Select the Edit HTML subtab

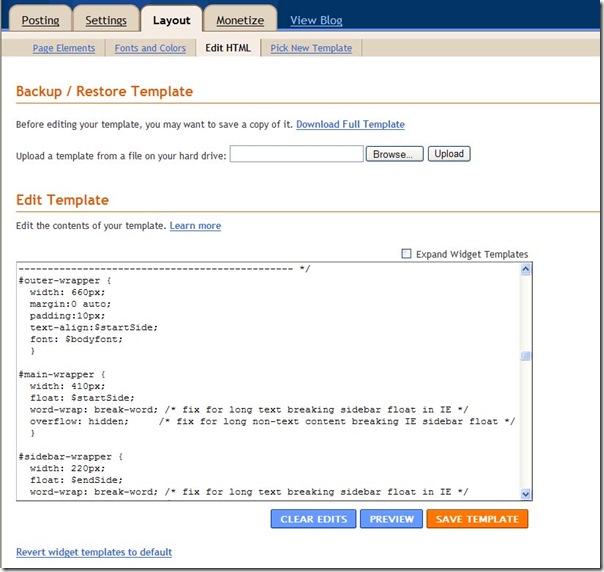(228, 48)
